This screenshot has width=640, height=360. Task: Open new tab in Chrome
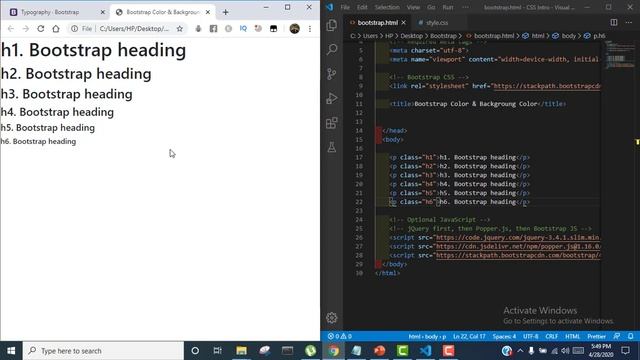[225, 12]
